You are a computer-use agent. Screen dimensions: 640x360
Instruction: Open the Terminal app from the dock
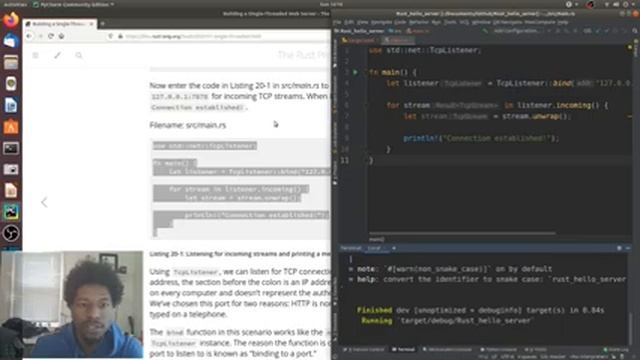click(11, 148)
